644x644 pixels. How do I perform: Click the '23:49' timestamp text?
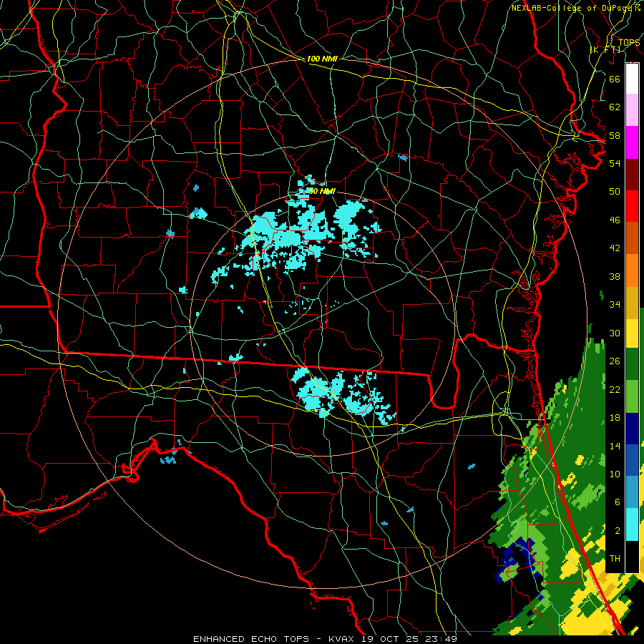[x=441, y=639]
